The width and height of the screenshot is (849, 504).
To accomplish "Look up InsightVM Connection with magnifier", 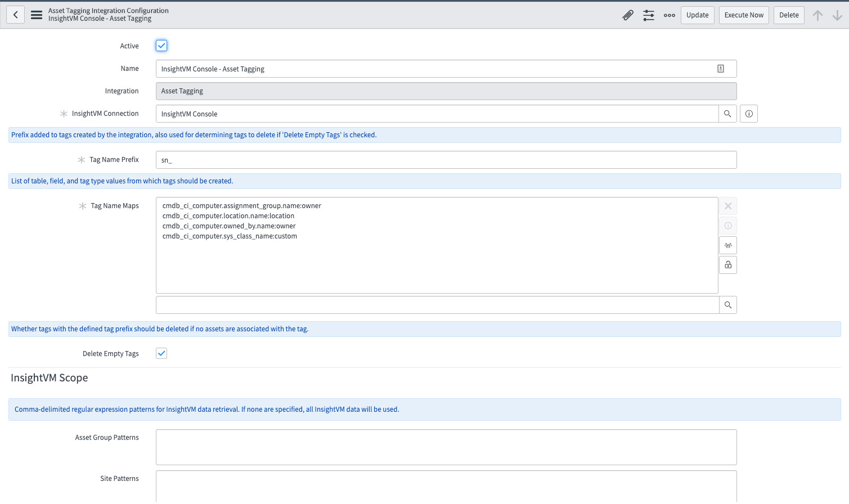I will coord(727,114).
